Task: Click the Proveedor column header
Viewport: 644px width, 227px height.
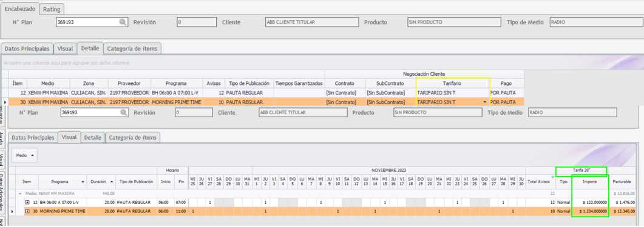Action: coord(129,83)
